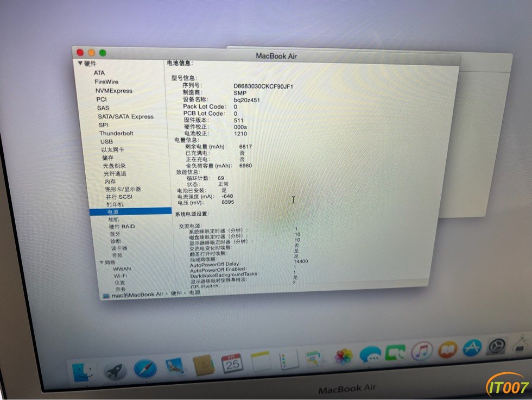
Task: Select 音频 in the sidebar
Action: click(x=117, y=255)
